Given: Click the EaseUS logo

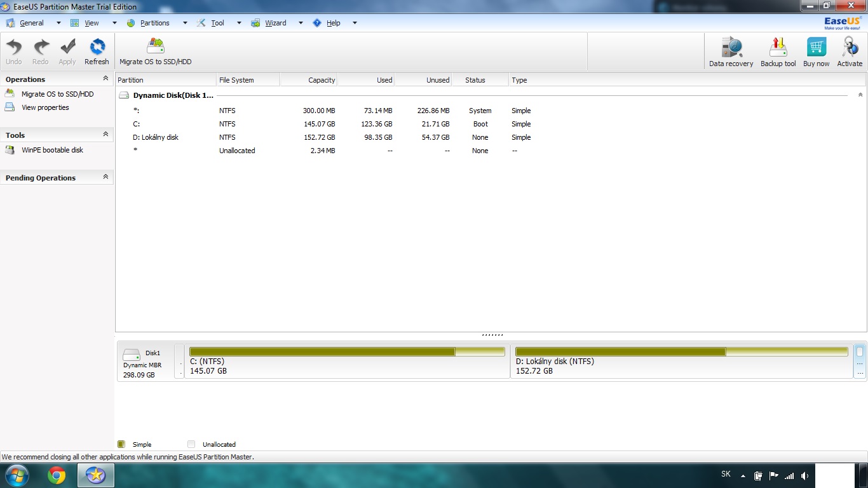Looking at the screenshot, I should point(843,23).
